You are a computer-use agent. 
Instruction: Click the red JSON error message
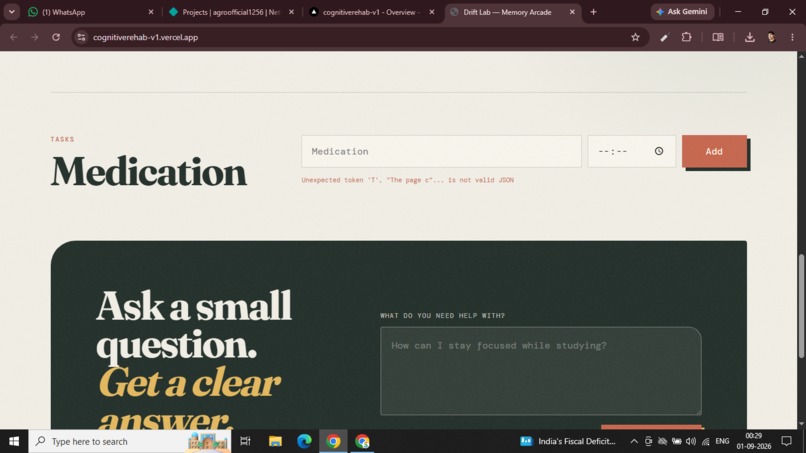click(408, 180)
